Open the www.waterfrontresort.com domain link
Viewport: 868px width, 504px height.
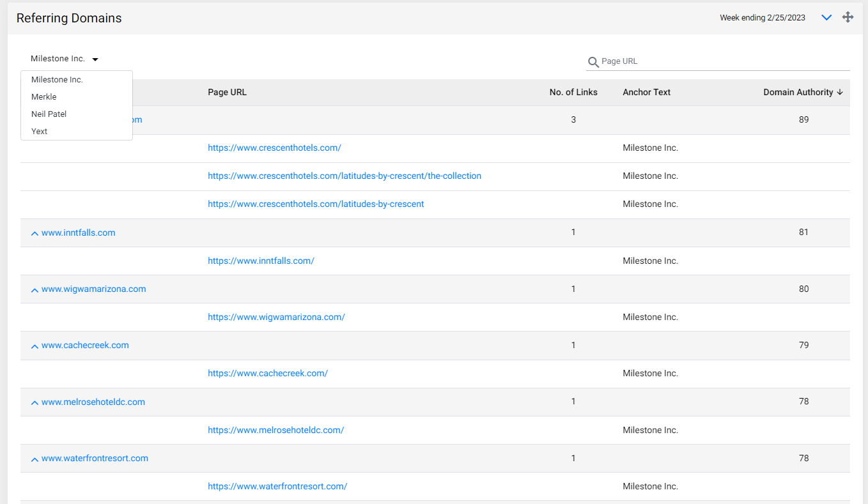[x=95, y=458]
